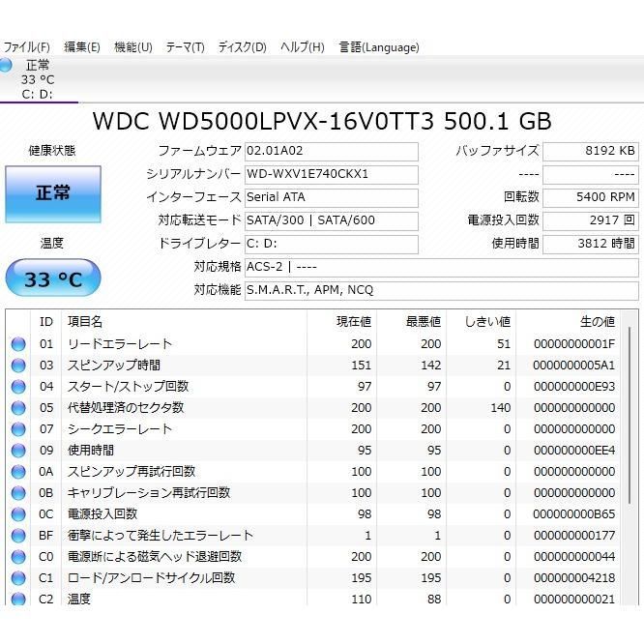Screen dimensions: 644x644
Task: Open the 機能(U) menu
Action: tap(133, 47)
